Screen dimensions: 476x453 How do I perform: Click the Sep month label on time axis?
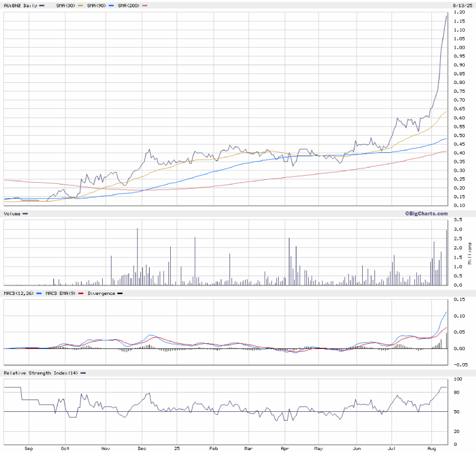[29, 448]
